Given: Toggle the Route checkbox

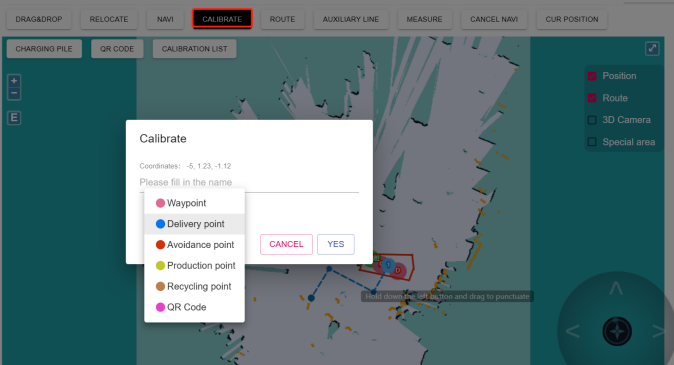Looking at the screenshot, I should [x=592, y=98].
